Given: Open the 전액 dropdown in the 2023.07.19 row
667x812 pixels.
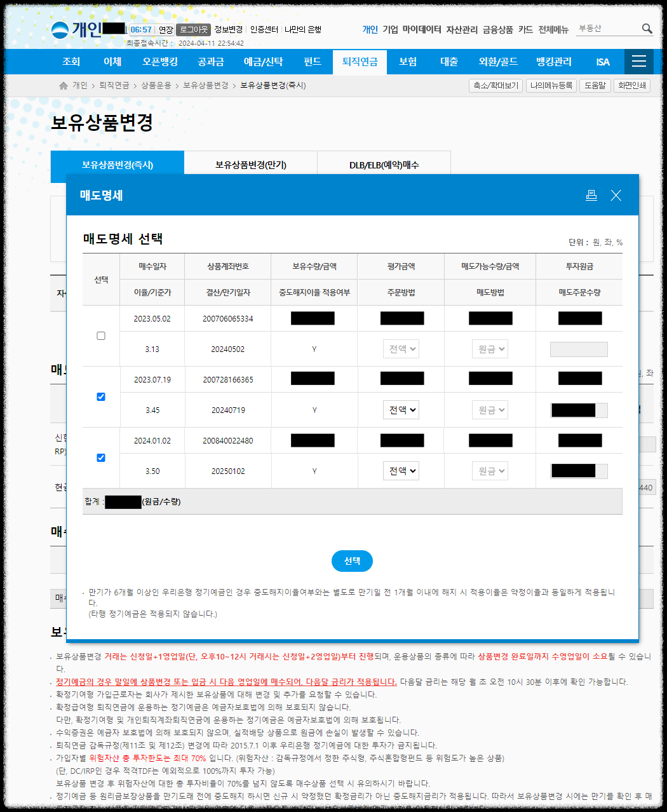Looking at the screenshot, I should coord(401,409).
